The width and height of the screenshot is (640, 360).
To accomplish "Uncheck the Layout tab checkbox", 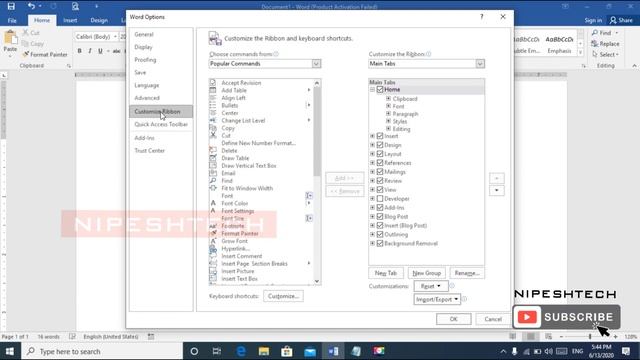I will (380, 154).
